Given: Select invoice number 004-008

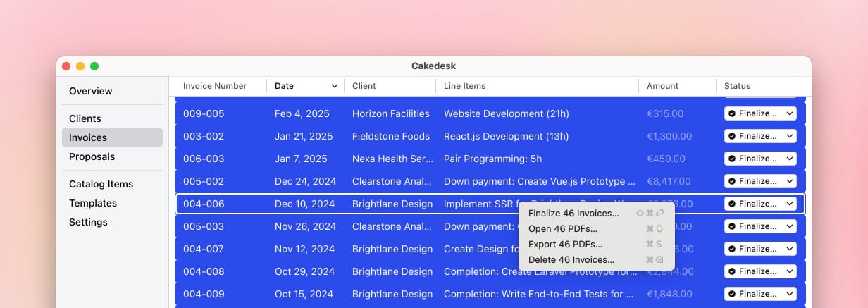Looking at the screenshot, I should click(x=204, y=271).
